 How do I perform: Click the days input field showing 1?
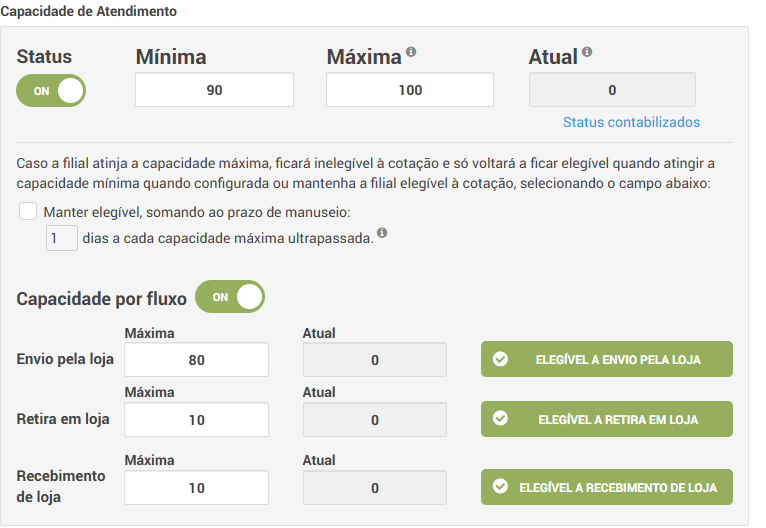pyautogui.click(x=61, y=239)
